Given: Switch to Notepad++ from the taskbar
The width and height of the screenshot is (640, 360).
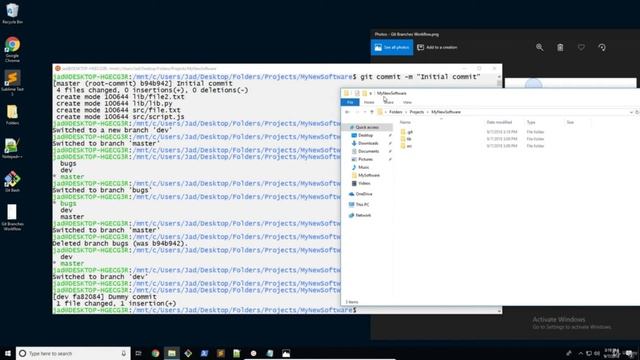Looking at the screenshot, I should coord(237,353).
